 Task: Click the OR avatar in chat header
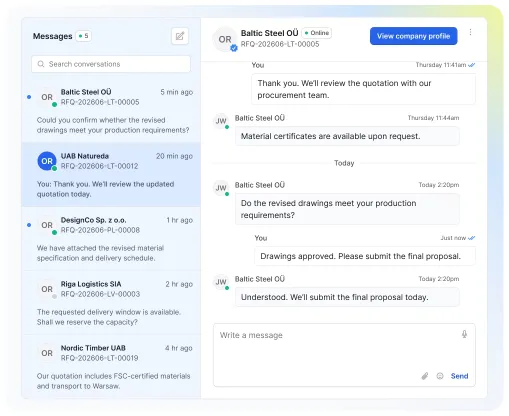pyautogui.click(x=225, y=39)
